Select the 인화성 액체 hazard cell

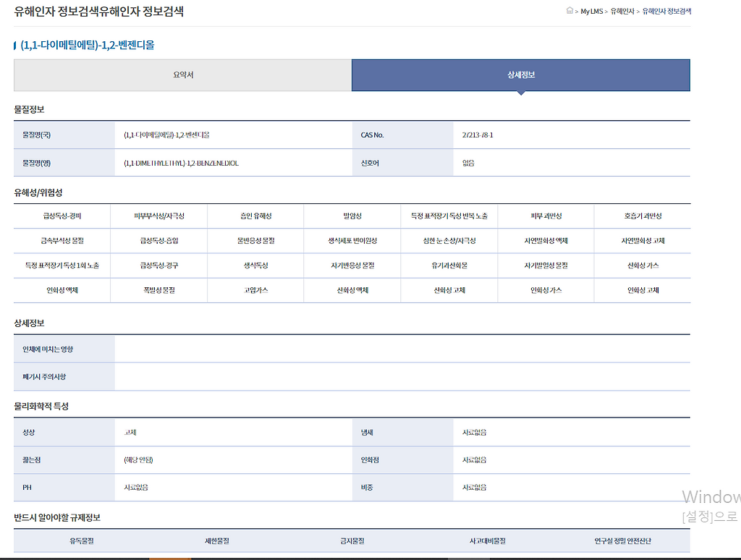pos(62,290)
